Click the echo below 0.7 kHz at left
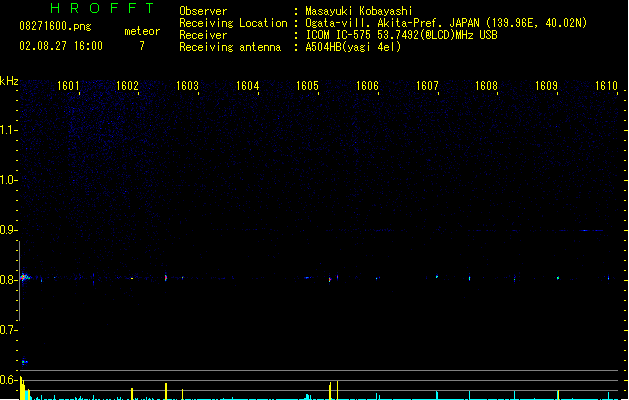629x400 pixels. click(x=24, y=362)
